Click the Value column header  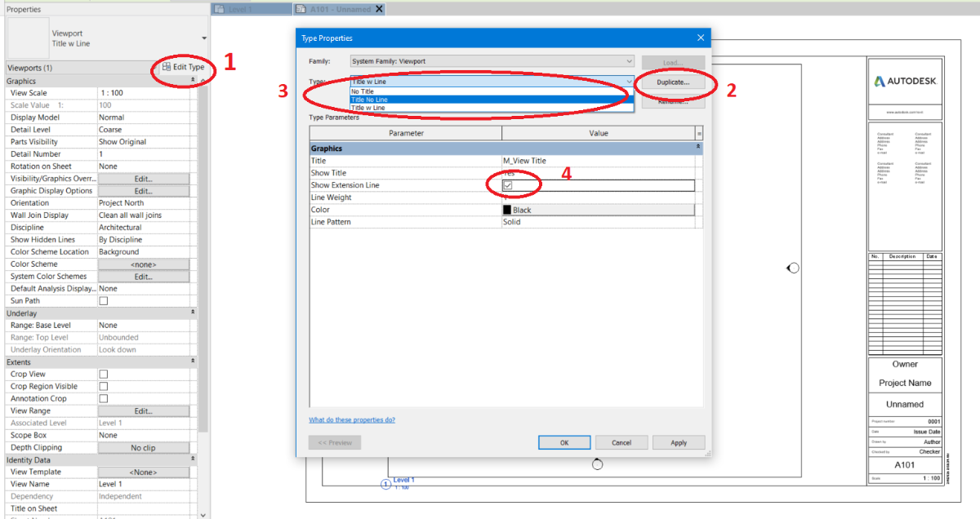(x=599, y=133)
